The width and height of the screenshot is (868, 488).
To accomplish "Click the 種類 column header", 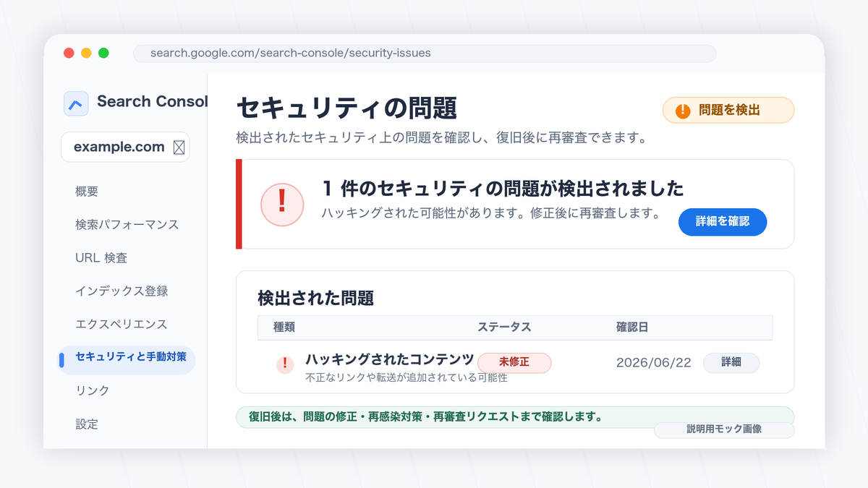I will [x=284, y=328].
